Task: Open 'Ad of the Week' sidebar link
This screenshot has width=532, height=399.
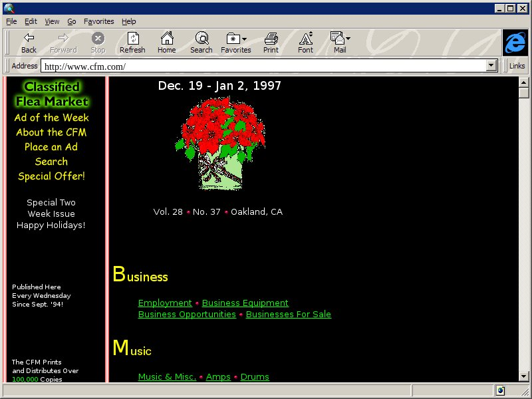Action: coord(51,118)
